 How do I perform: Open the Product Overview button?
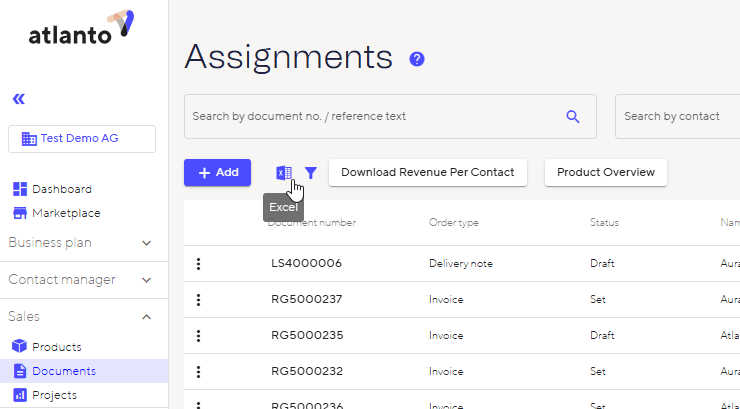[x=605, y=172]
